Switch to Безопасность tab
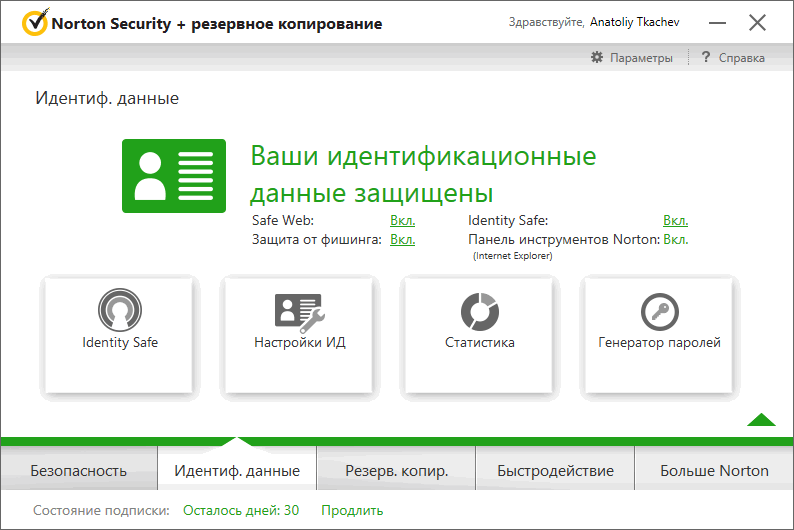This screenshot has height=530, width=794. pyautogui.click(x=79, y=470)
